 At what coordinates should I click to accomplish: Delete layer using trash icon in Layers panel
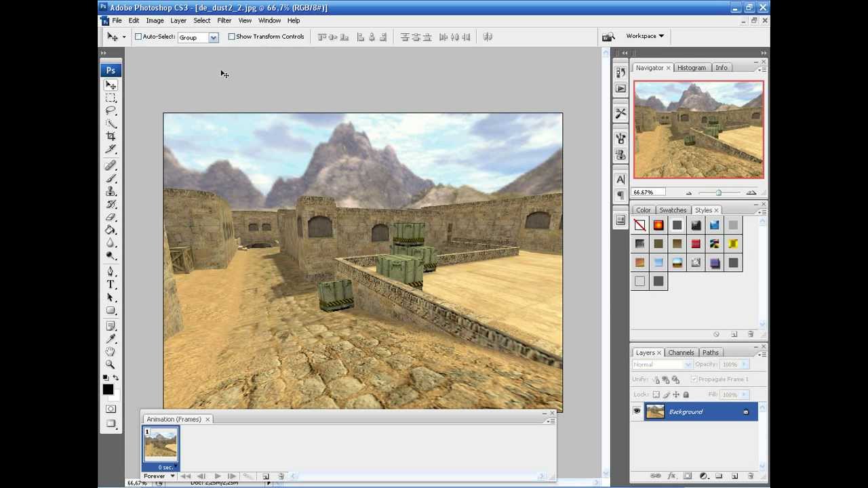click(x=750, y=476)
